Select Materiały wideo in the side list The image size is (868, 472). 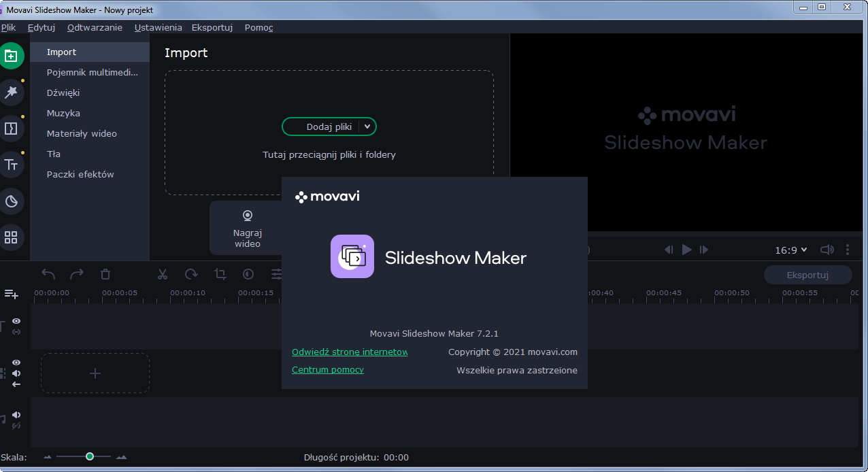tap(90, 133)
